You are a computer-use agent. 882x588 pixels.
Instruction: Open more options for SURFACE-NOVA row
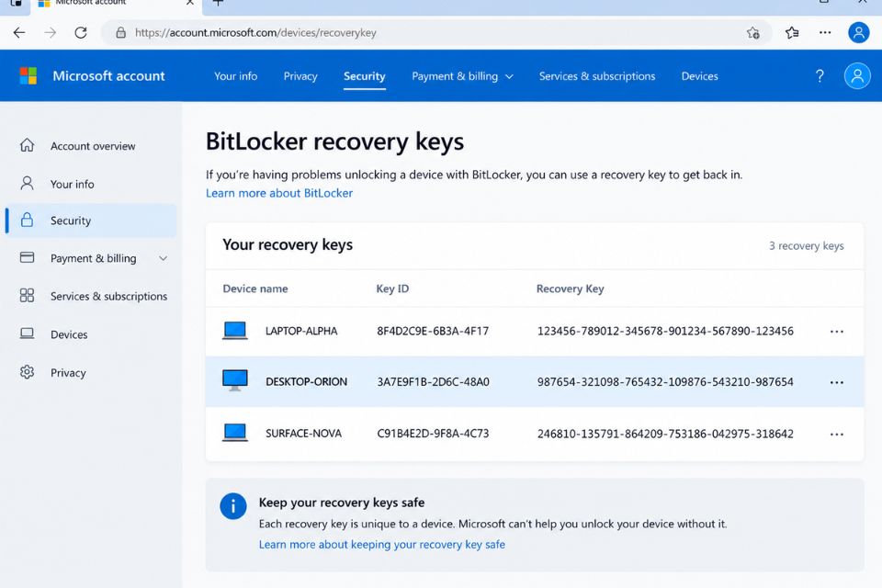pyautogui.click(x=836, y=435)
